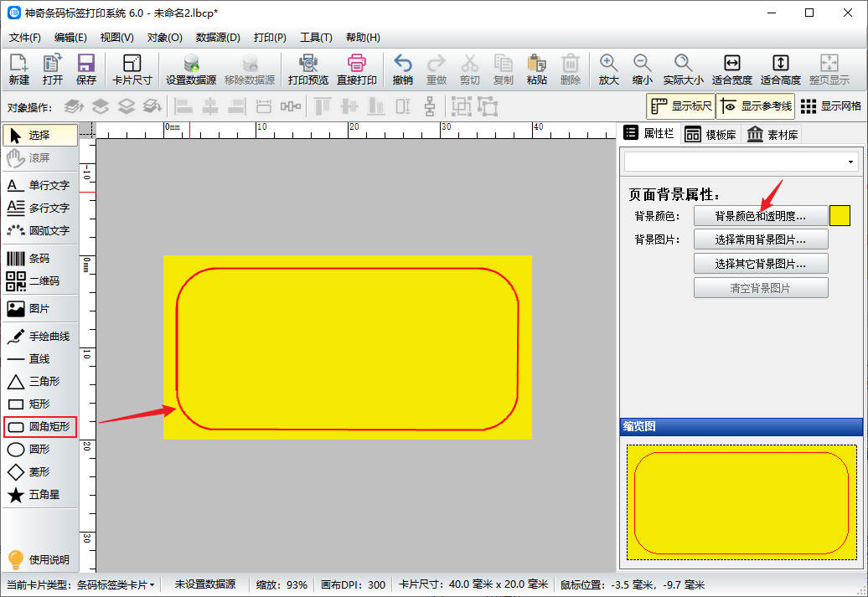Click the 画布DPI: 300 status text
The width and height of the screenshot is (868, 597).
[x=353, y=584]
